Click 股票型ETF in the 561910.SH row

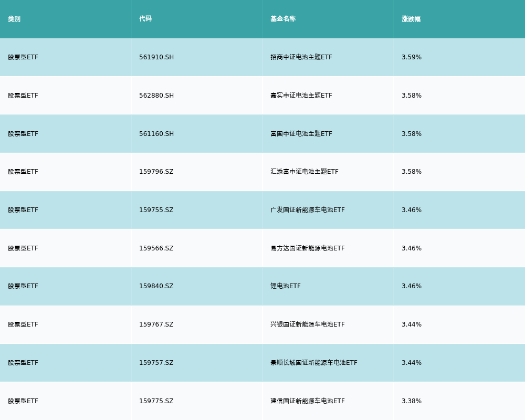[x=23, y=57]
